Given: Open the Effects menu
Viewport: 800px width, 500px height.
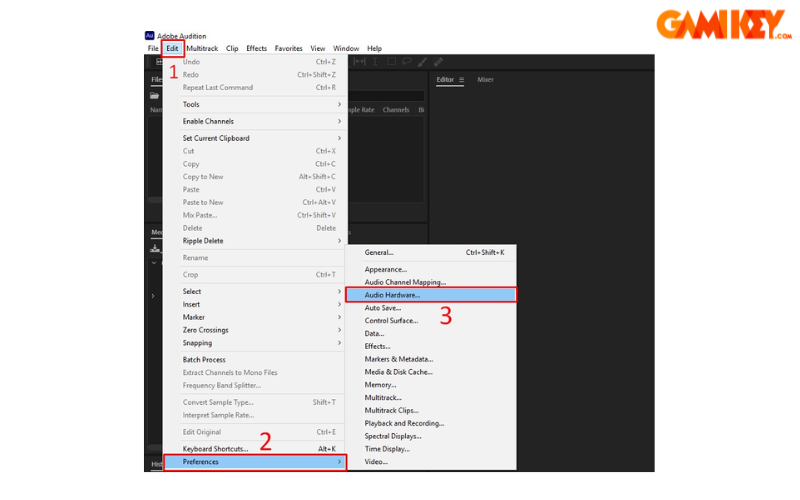Looking at the screenshot, I should (257, 48).
